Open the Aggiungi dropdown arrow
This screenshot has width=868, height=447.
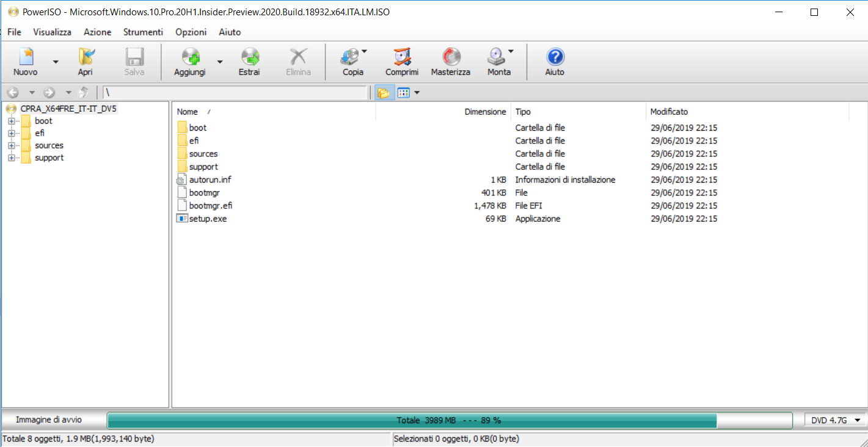(x=220, y=62)
